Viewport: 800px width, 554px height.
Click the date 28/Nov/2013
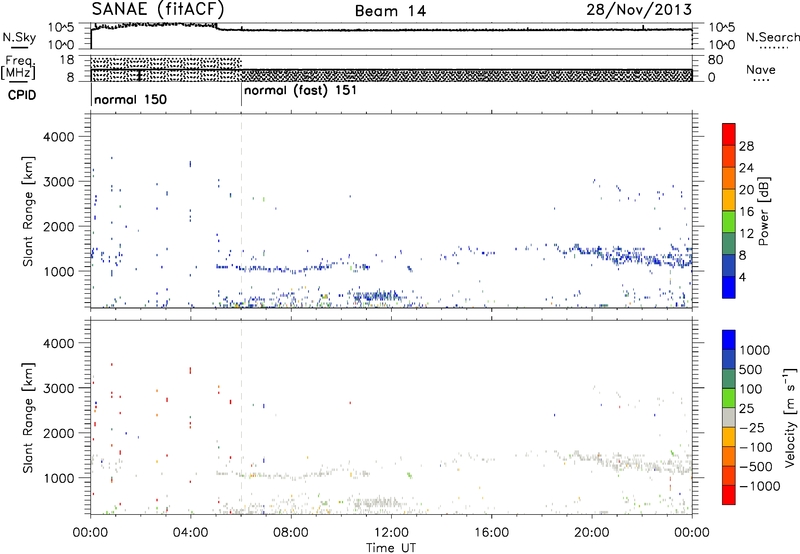tap(639, 10)
